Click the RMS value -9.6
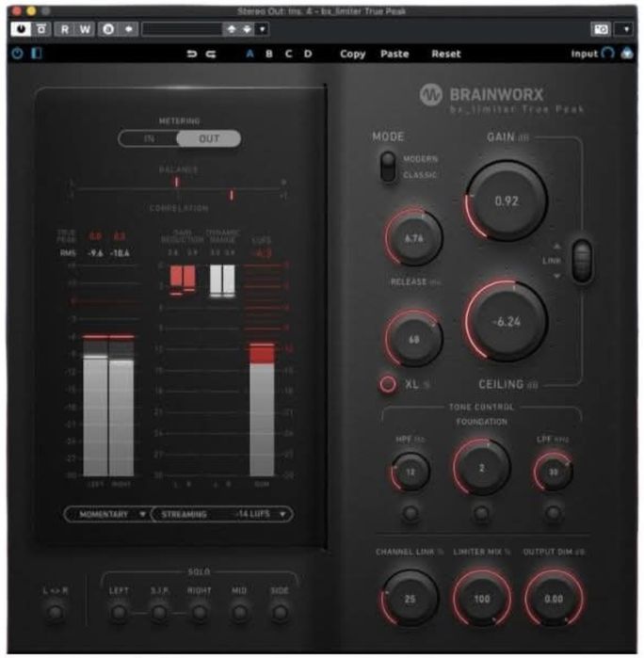Image resolution: width=644 pixels, height=658 pixels. click(95, 253)
